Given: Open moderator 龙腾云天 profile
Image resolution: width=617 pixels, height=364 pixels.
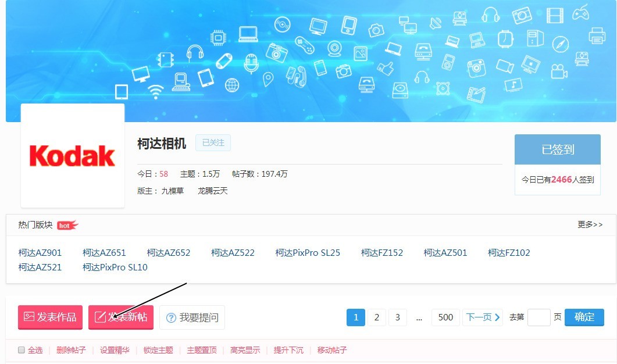Looking at the screenshot, I should tap(212, 191).
